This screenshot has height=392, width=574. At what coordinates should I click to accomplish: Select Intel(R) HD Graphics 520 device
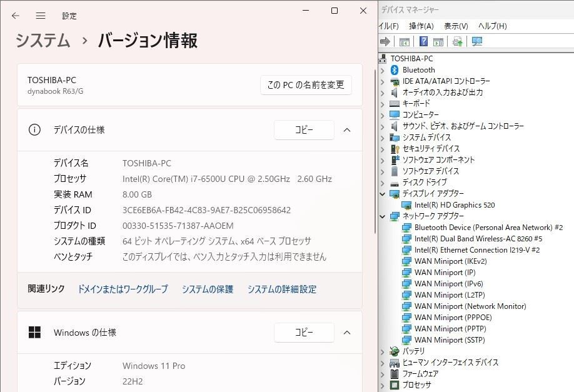(455, 205)
